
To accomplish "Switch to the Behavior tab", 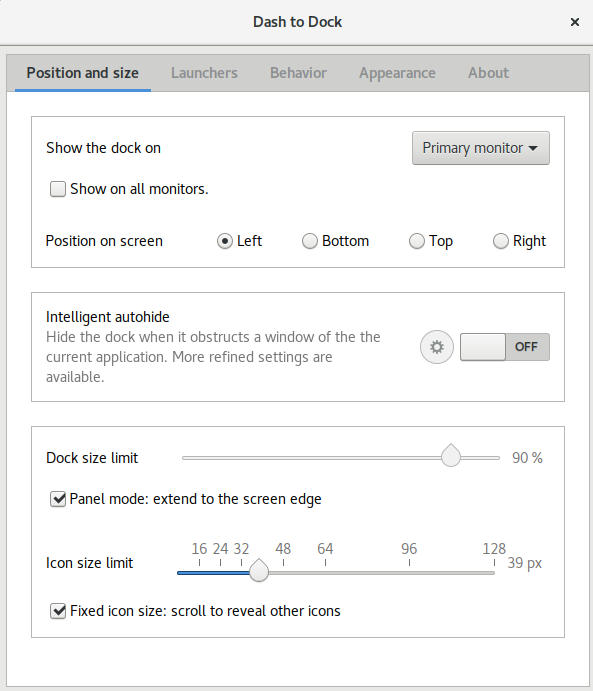I will (298, 73).
